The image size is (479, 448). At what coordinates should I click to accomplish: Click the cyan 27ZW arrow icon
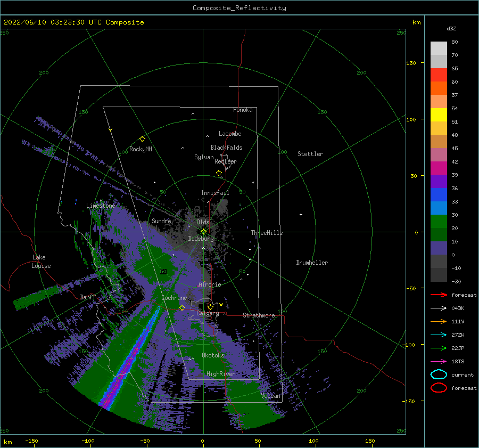pyautogui.click(x=439, y=335)
